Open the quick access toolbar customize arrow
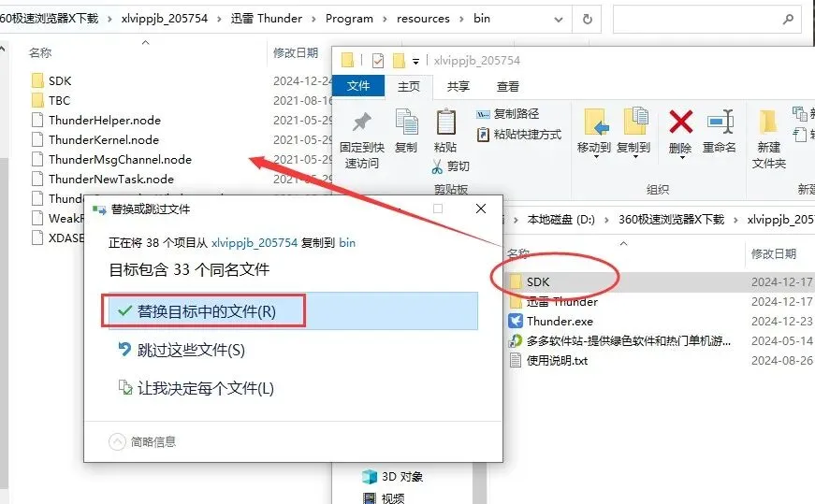 click(415, 62)
